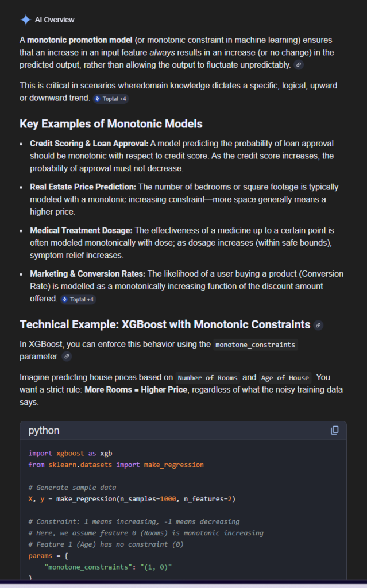Screen dimensions: 367x588
Task: Click the monotone_constraints inline code chip
Action: point(256,345)
